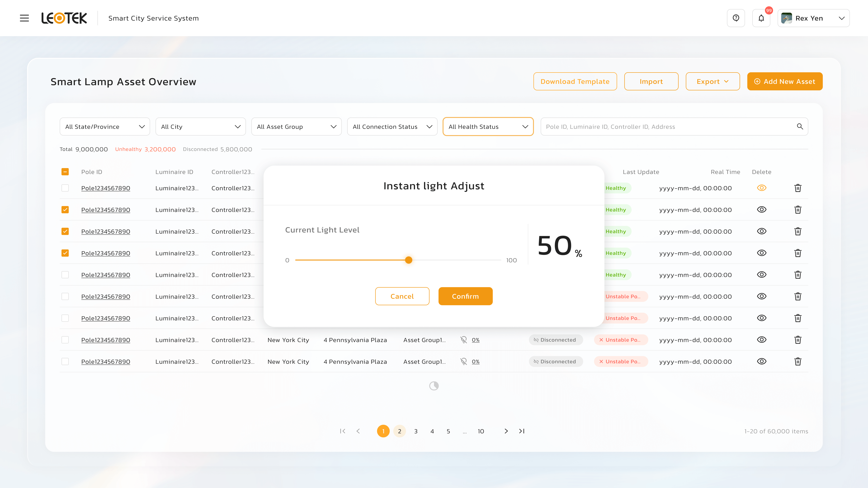
Task: Toggle the header select-all checkbox
Action: click(x=65, y=172)
